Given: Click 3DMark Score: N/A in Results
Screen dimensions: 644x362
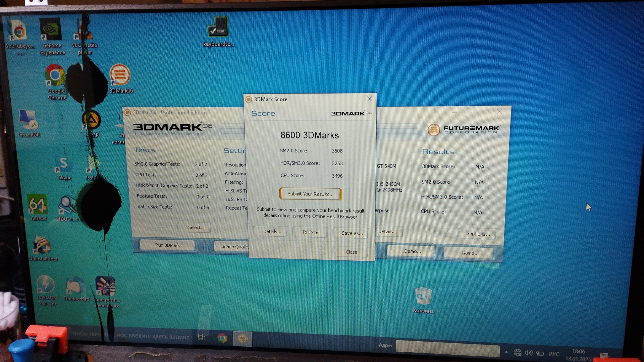Looking at the screenshot, I should (x=453, y=167).
